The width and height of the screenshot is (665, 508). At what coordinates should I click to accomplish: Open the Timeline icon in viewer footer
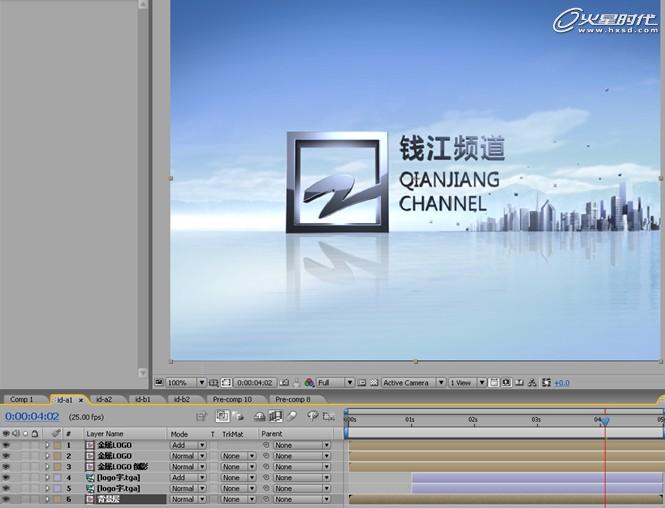520,382
